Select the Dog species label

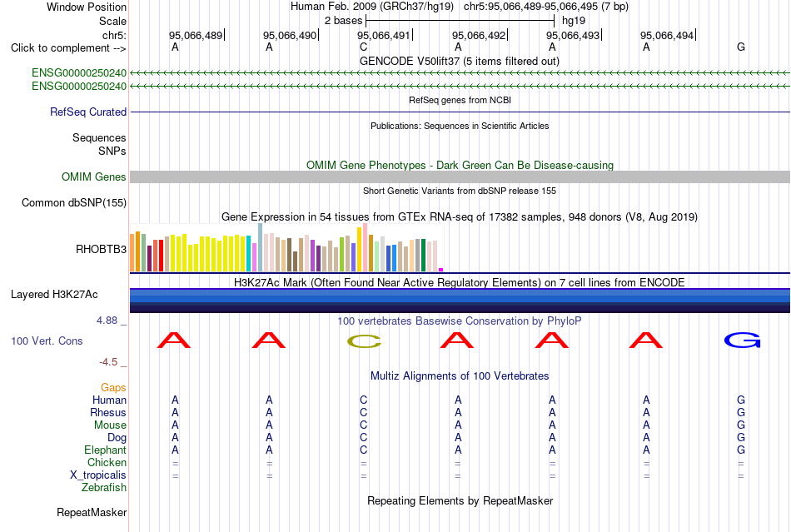(x=117, y=438)
